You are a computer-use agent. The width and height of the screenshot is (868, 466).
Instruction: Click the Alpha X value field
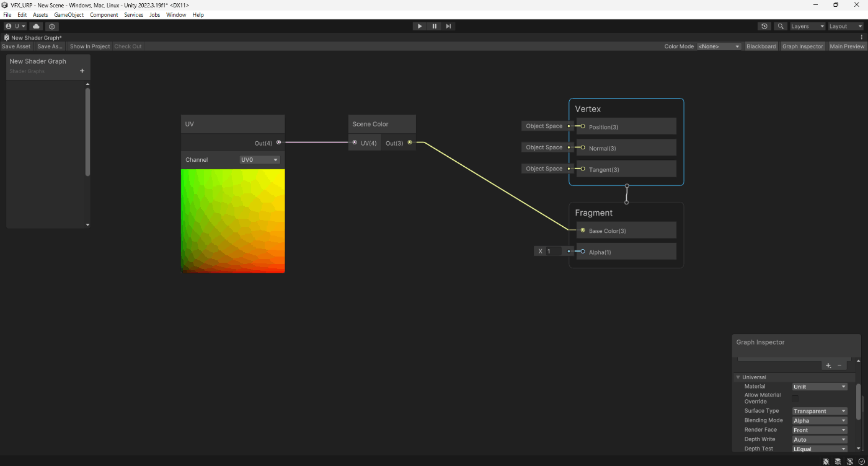(x=554, y=251)
